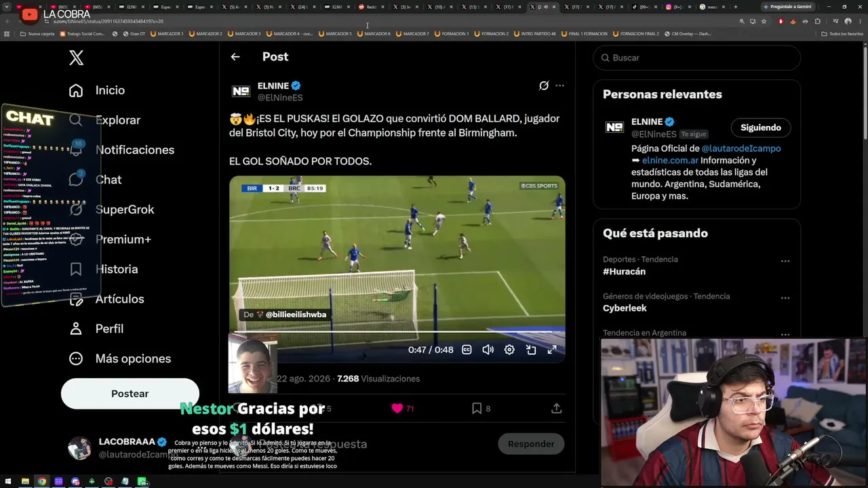The image size is (868, 488).
Task: Open the MARCADOR 1 bookmark
Action: [167, 34]
